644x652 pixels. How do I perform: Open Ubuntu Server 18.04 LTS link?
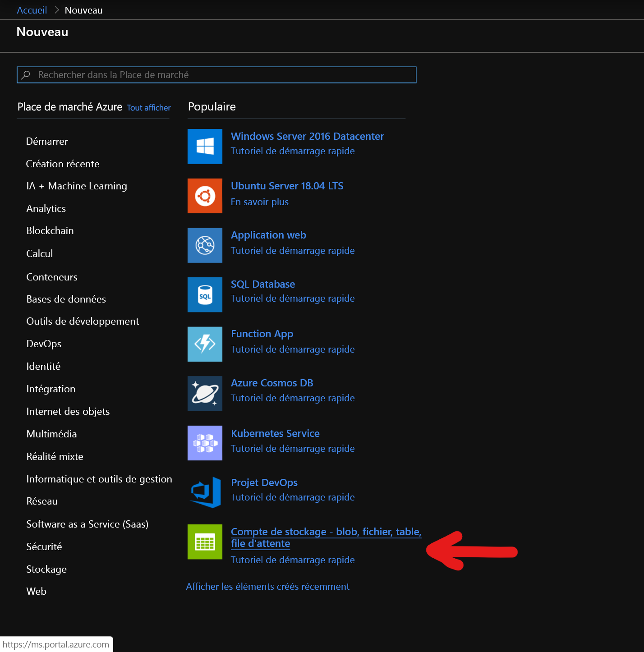pyautogui.click(x=287, y=186)
